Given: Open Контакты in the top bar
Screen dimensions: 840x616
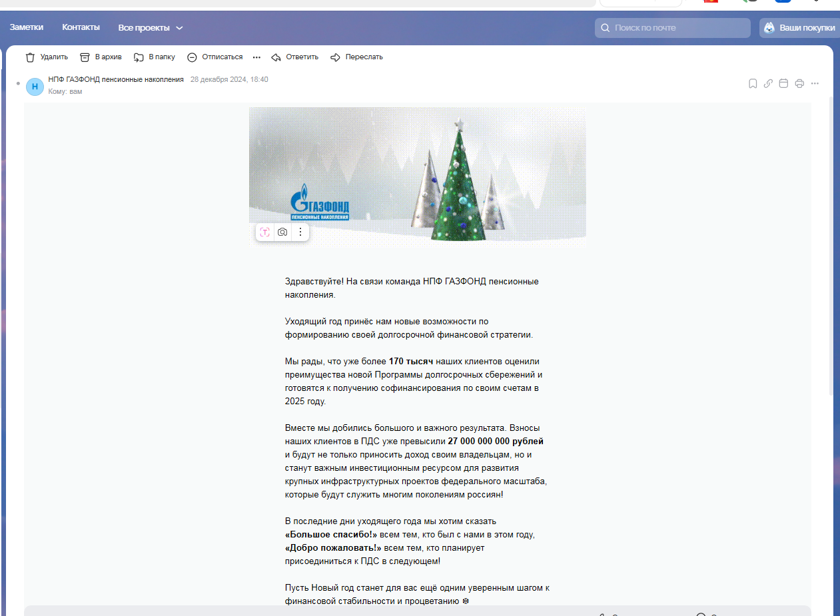Looking at the screenshot, I should click(81, 27).
